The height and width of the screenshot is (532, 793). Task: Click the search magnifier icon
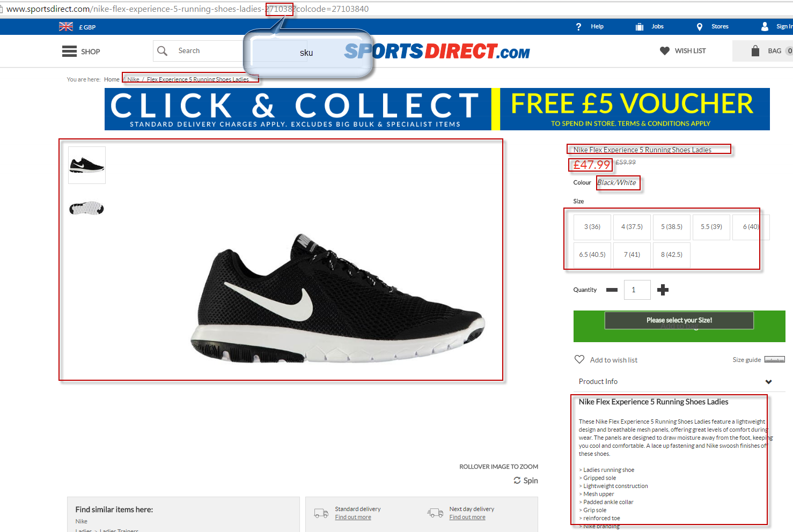pos(162,51)
